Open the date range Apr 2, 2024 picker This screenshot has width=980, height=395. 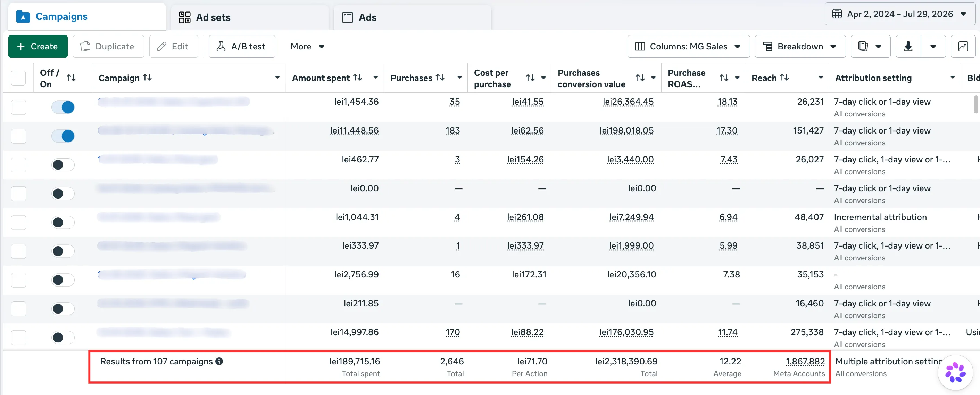[900, 14]
